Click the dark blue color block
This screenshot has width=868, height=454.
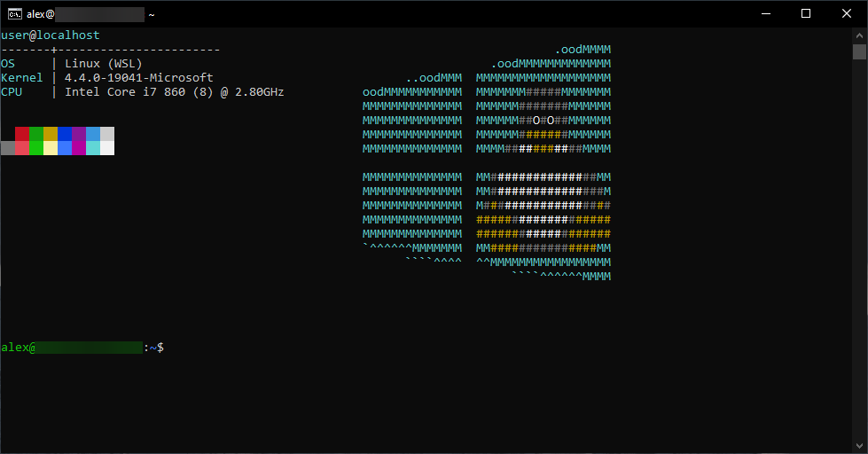point(65,133)
